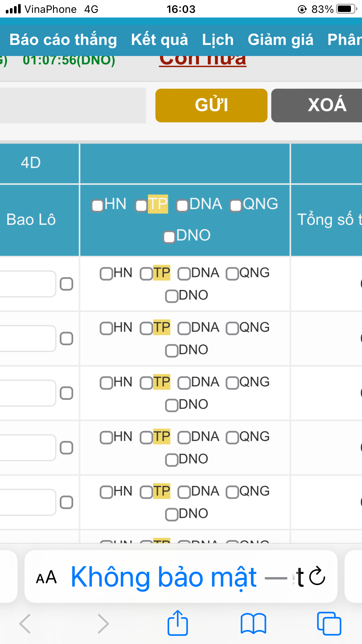Navigate back a page
The width and height of the screenshot is (362, 644).
(25, 623)
